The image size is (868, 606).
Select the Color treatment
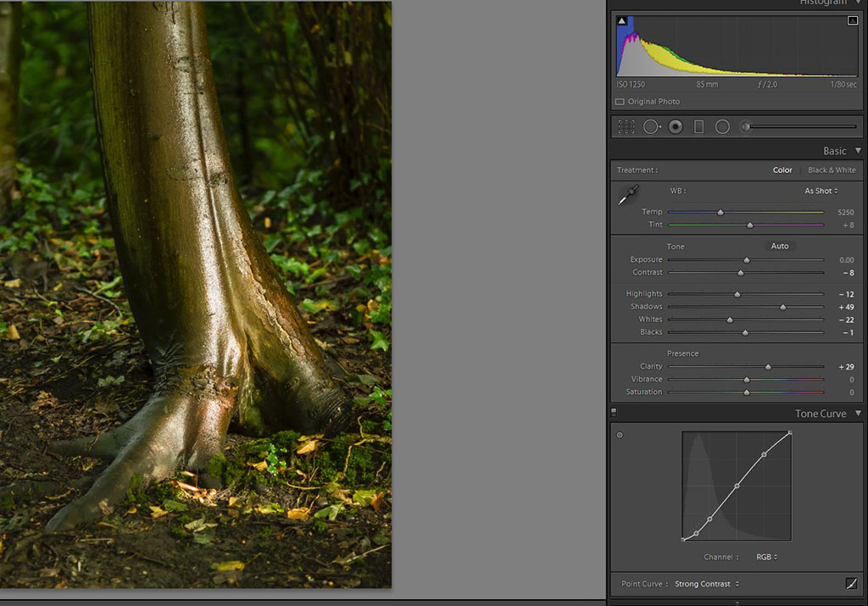pos(782,170)
